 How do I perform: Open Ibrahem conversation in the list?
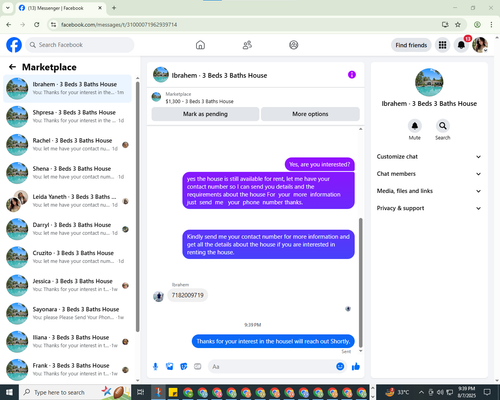[68, 88]
